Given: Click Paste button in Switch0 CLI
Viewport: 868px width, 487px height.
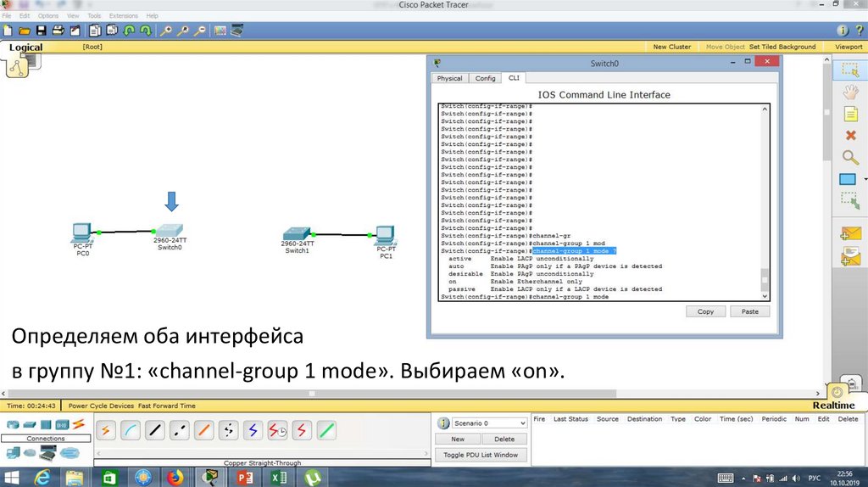Looking at the screenshot, I should click(749, 311).
